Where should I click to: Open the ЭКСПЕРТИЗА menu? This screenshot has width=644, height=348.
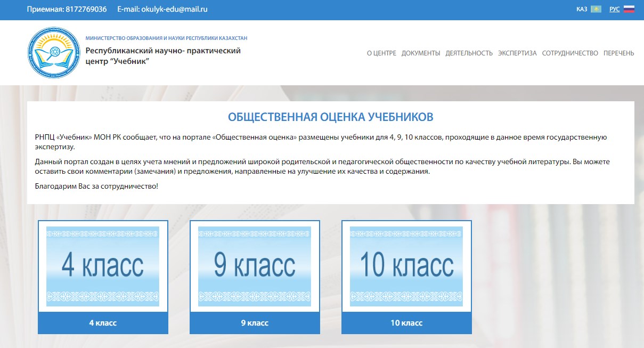pos(517,53)
